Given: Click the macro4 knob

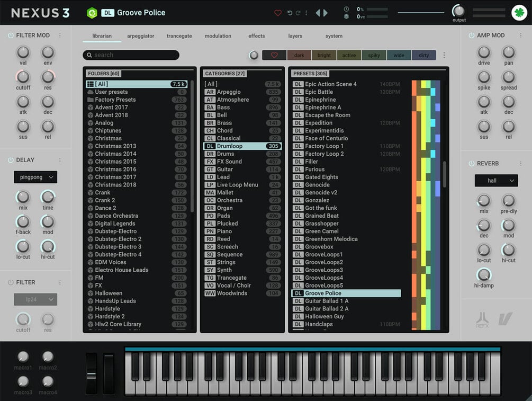Looking at the screenshot, I should click(x=48, y=381).
